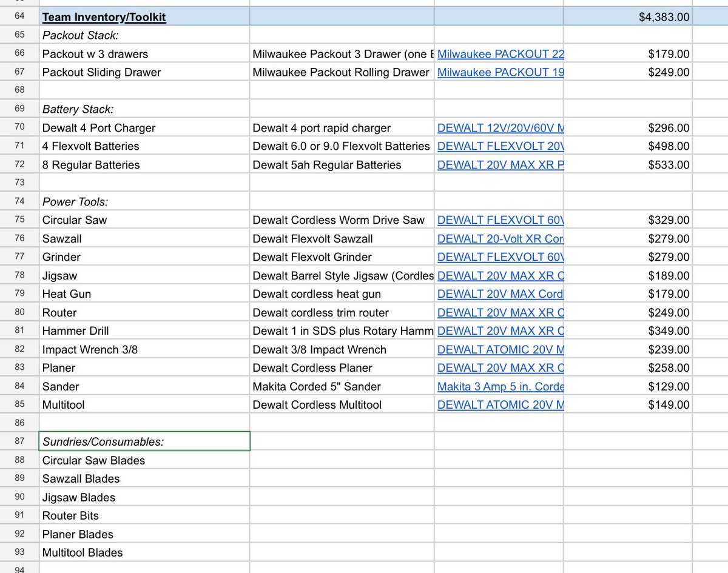Select the Team Inventory/Toolkit header cell
This screenshot has height=573, width=728.
point(144,17)
